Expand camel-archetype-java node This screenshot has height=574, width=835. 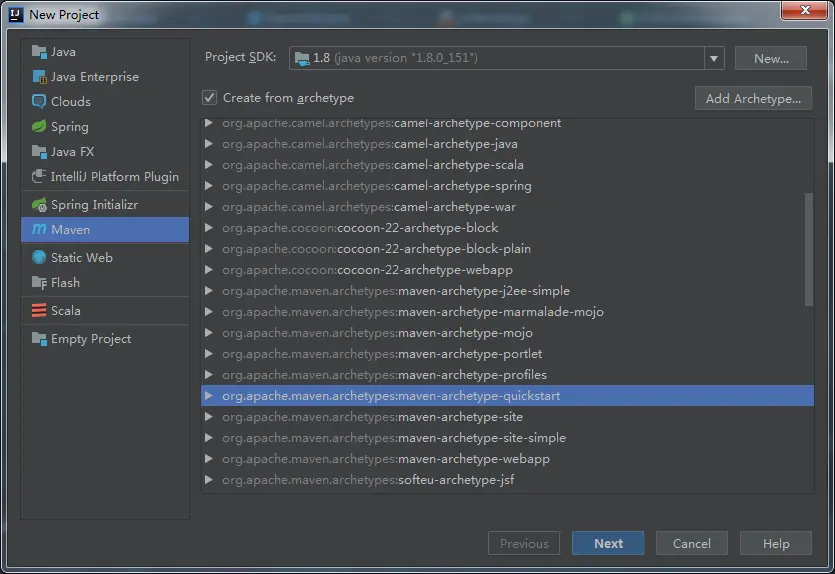click(209, 144)
